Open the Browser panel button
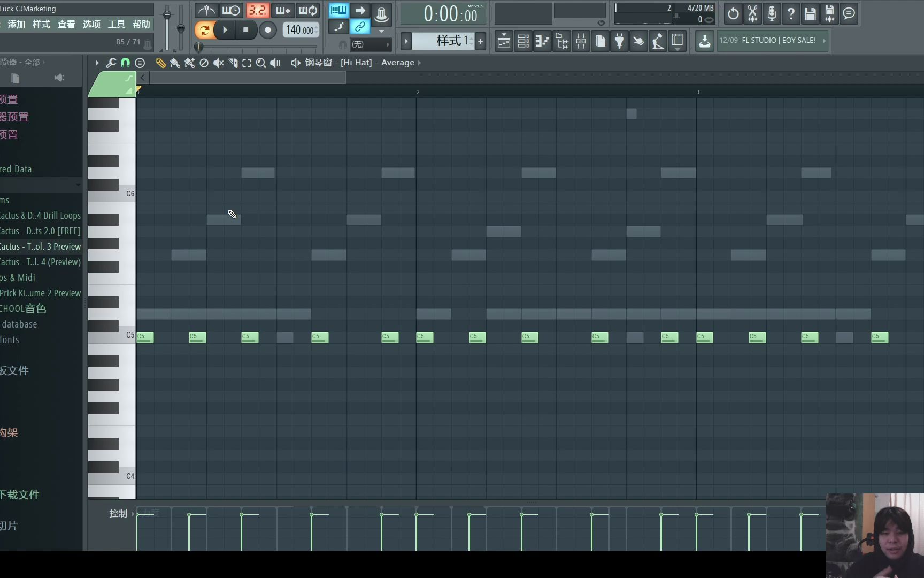Viewport: 924px width, 578px height. [x=561, y=41]
